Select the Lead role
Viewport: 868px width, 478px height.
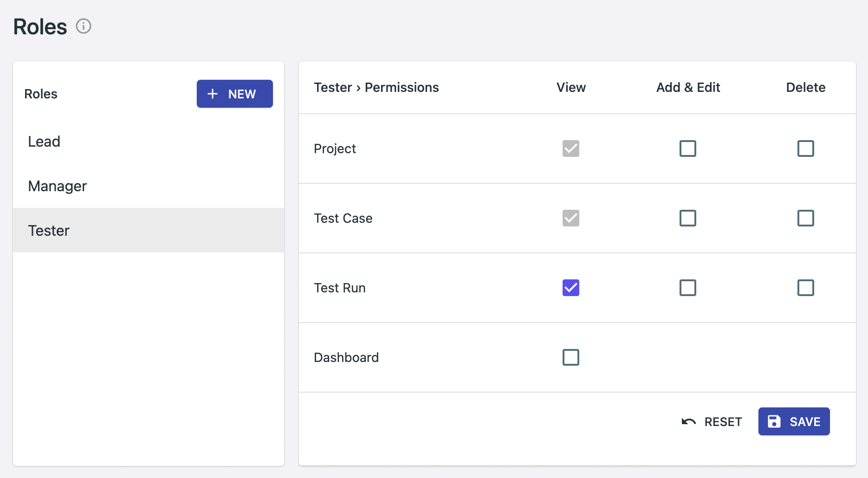pyautogui.click(x=44, y=142)
